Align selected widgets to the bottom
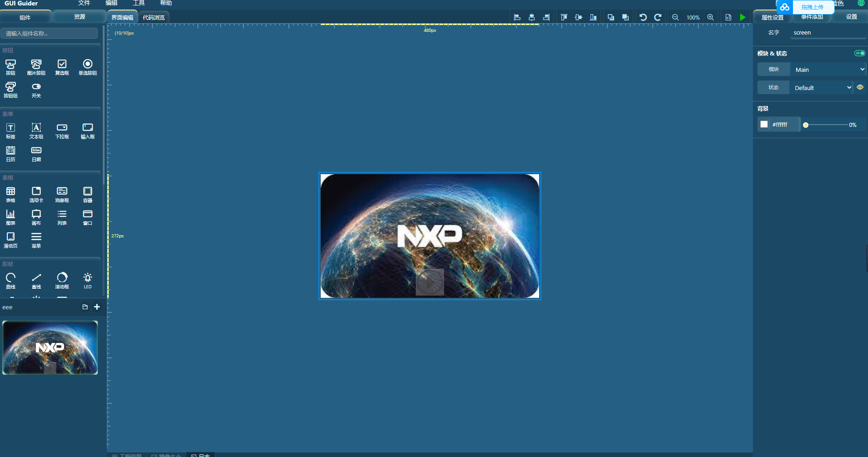 tap(593, 17)
